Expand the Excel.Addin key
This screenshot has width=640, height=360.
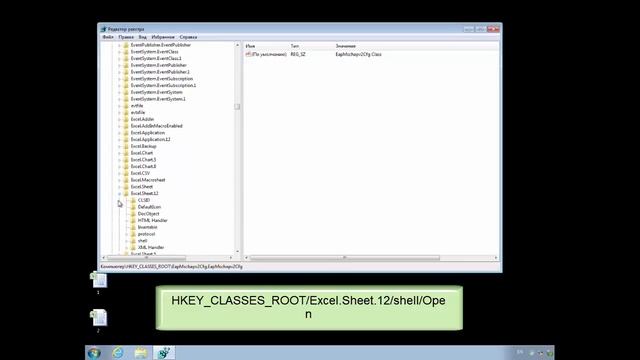click(x=120, y=119)
